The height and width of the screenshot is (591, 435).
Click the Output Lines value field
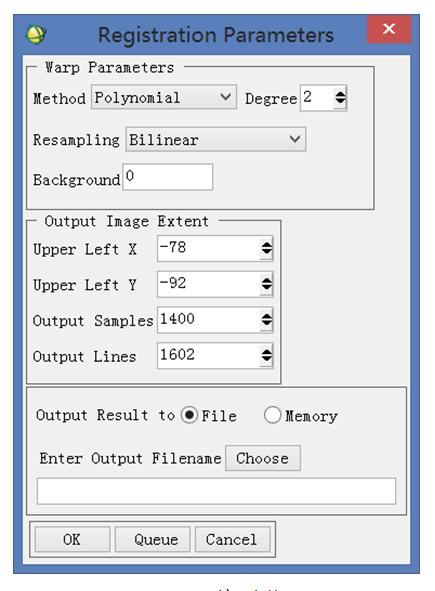click(x=208, y=355)
